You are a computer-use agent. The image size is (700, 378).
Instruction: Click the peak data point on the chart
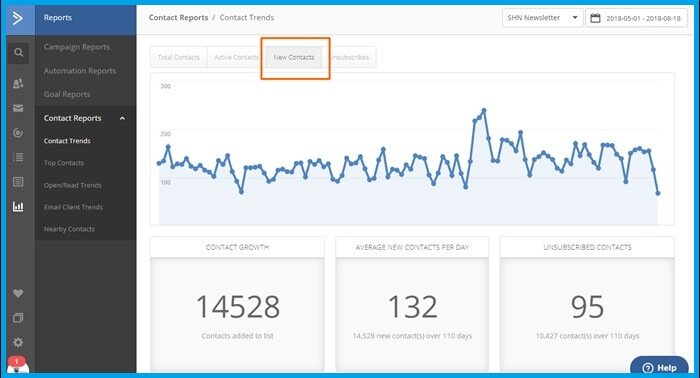483,110
